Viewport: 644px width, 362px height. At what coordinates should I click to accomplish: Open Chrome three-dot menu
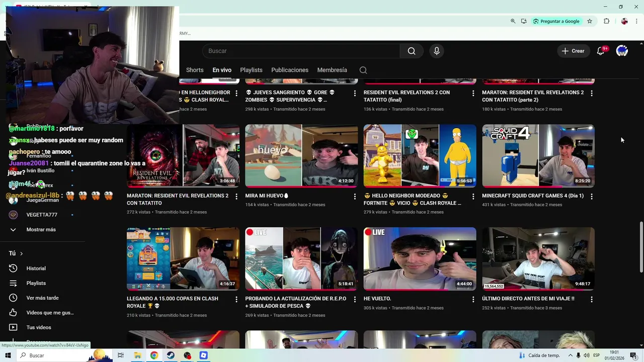pos(637,21)
